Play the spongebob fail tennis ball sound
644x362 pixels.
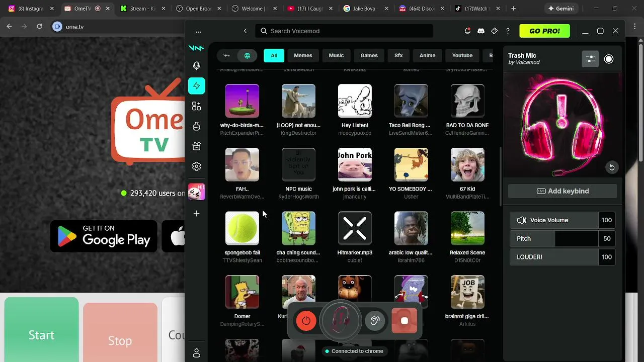(x=242, y=228)
